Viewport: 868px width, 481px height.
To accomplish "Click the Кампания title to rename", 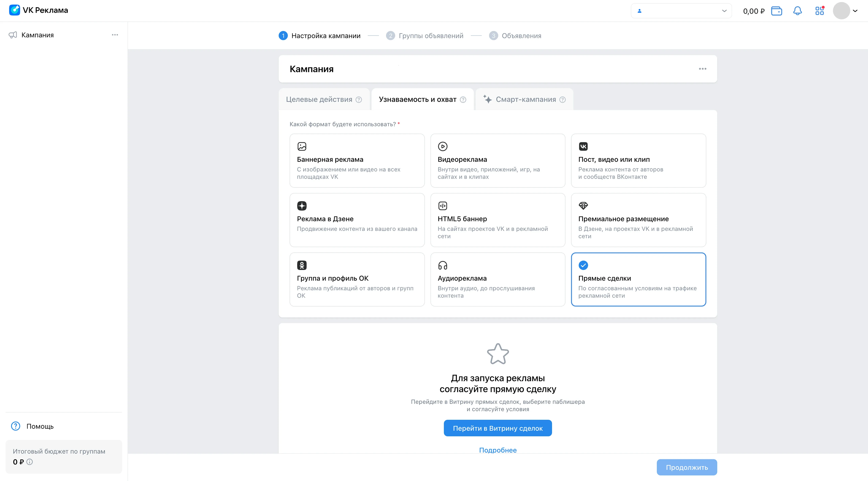I will click(311, 69).
